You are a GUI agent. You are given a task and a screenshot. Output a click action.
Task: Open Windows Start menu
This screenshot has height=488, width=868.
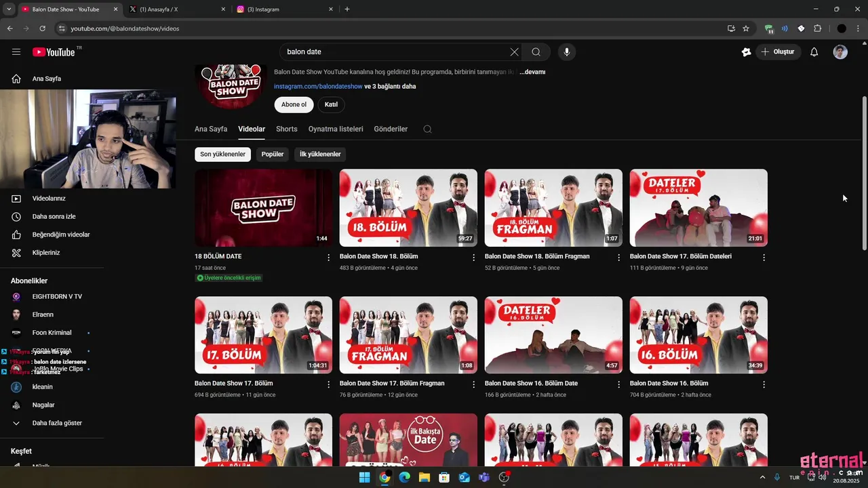click(364, 477)
